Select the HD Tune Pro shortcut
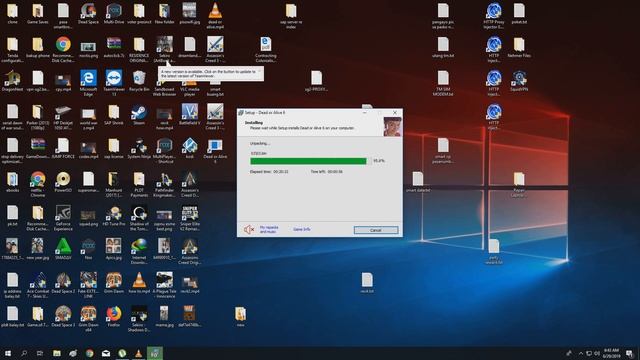640x360 pixels. tap(113, 216)
